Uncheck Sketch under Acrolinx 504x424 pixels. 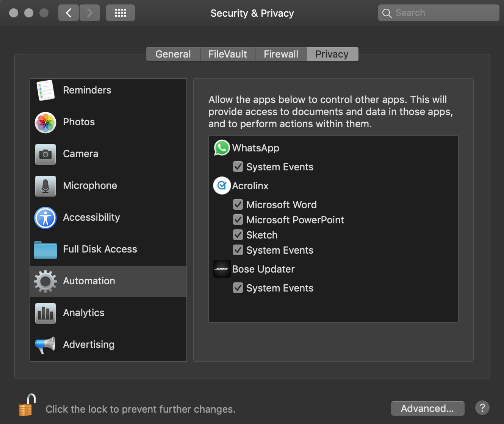(238, 235)
